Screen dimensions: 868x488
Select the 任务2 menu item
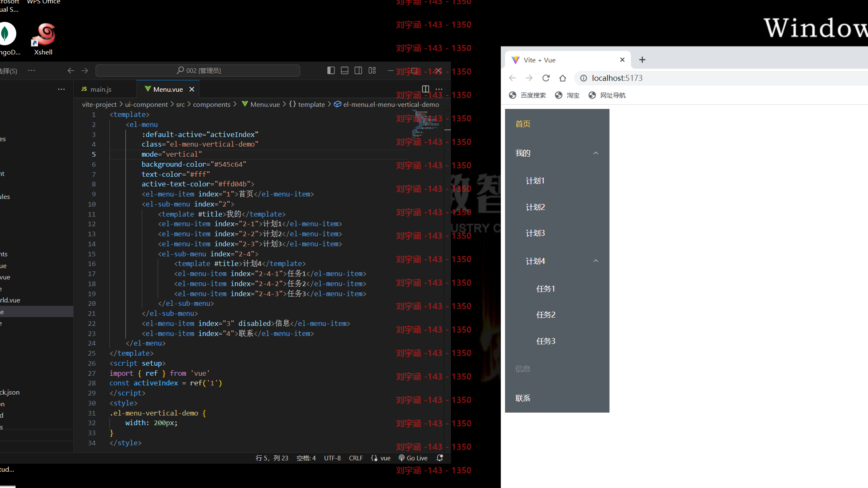point(557,315)
